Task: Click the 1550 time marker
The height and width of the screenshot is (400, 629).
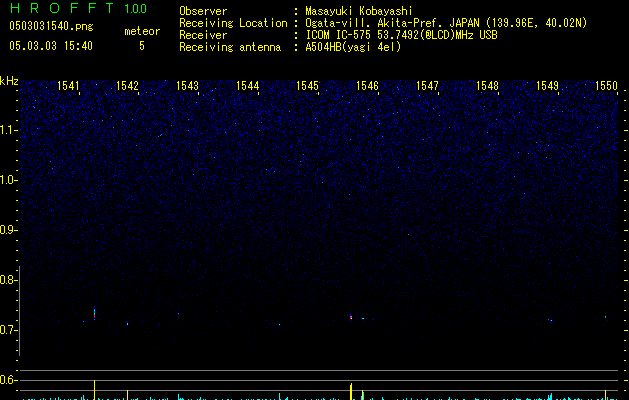Action: (606, 86)
